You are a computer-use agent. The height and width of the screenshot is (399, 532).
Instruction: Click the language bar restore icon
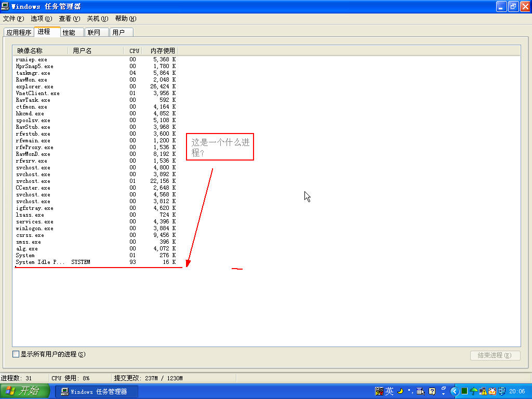[444, 388]
